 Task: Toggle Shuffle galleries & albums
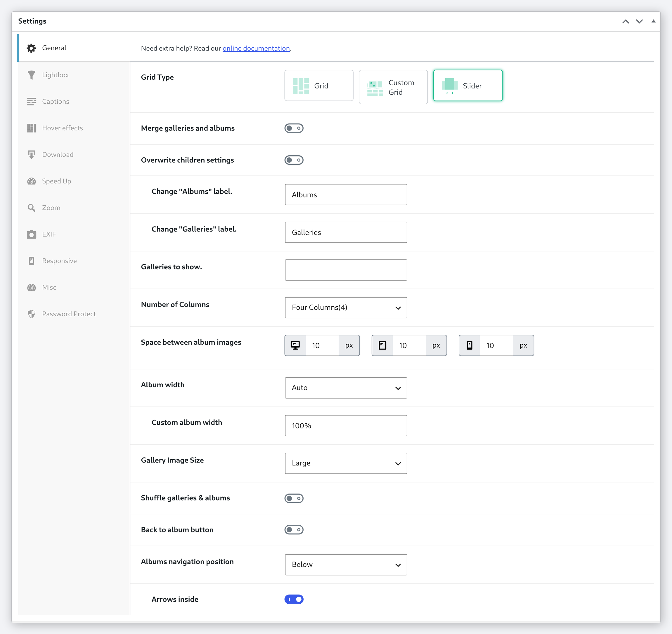coord(294,498)
